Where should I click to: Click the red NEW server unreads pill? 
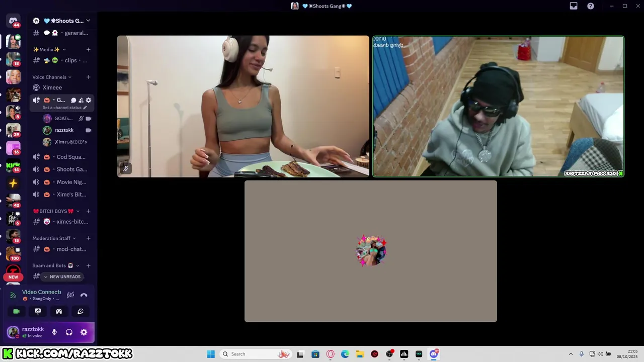point(13,277)
